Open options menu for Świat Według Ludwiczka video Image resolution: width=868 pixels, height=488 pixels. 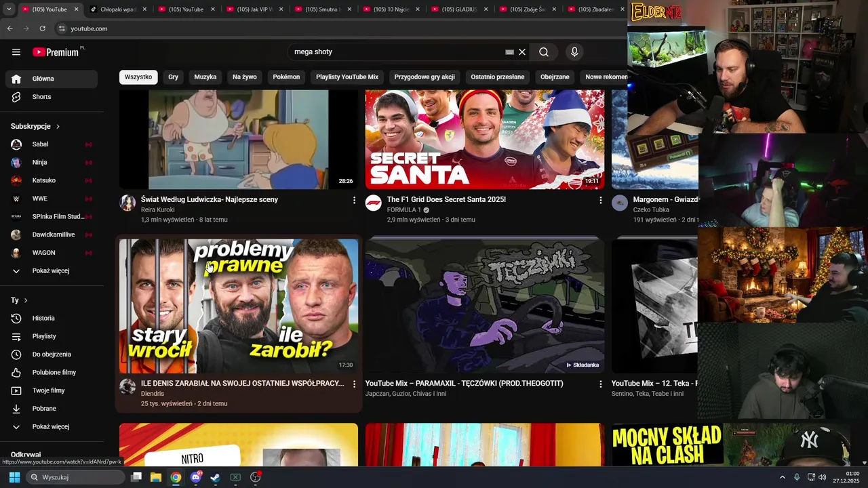click(354, 200)
